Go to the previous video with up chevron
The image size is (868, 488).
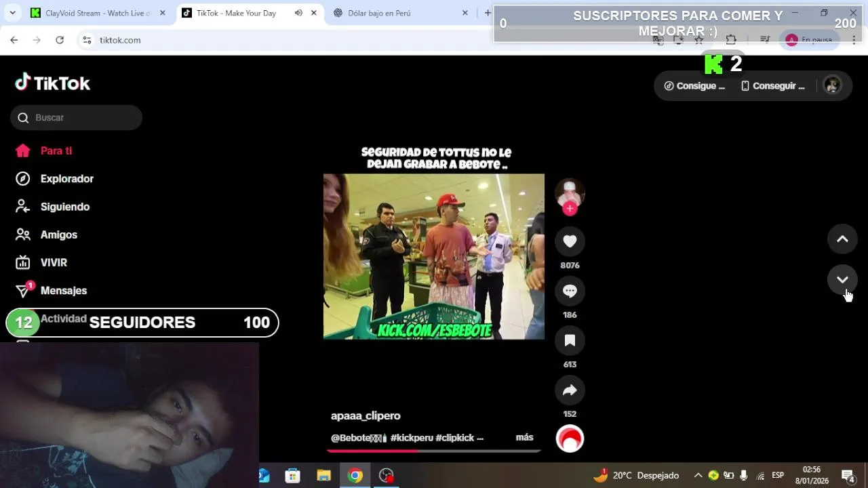pos(842,239)
